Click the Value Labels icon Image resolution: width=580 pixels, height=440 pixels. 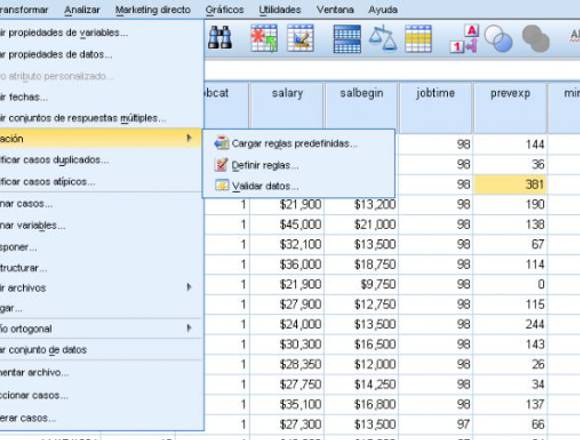point(465,38)
